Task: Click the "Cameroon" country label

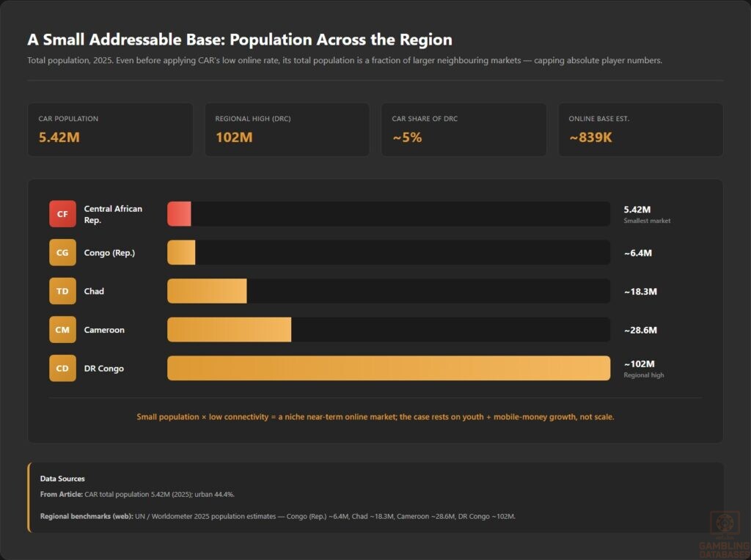Action: coord(104,330)
